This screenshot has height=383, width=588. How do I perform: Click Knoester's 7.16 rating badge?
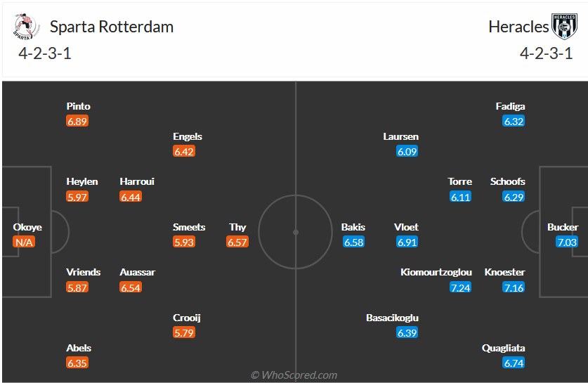pos(514,287)
